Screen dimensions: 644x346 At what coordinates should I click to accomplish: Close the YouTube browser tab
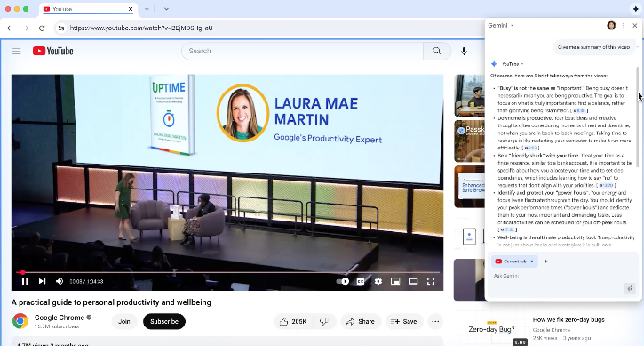coord(131,9)
